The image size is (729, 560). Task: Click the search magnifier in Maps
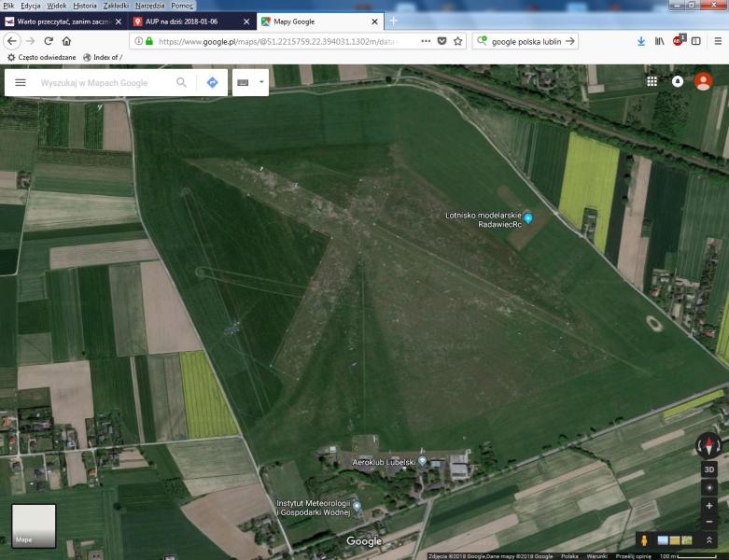pyautogui.click(x=182, y=82)
